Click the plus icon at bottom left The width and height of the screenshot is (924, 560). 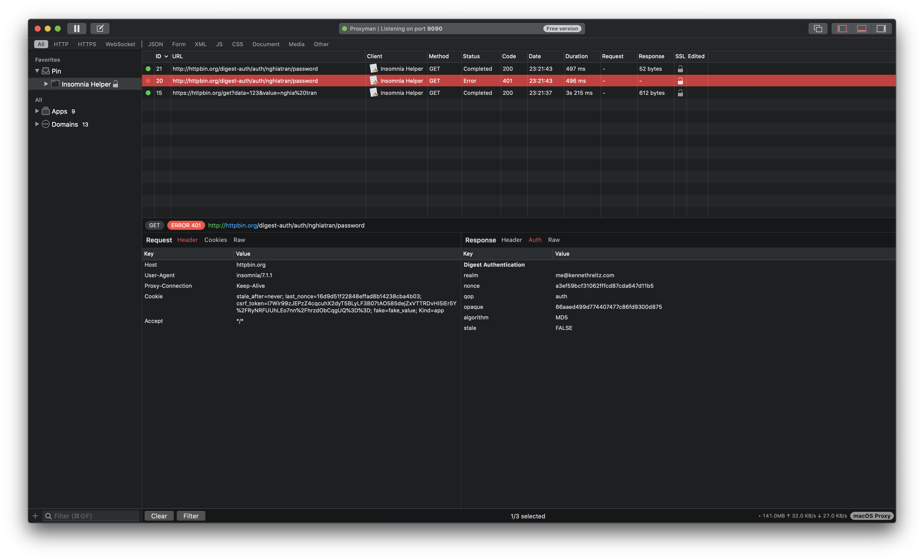[x=35, y=516]
